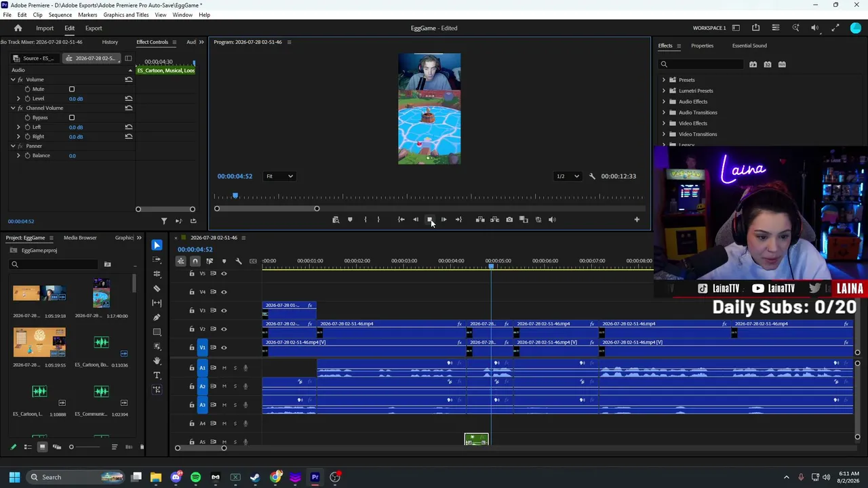Screen dimensions: 868x488
Task: Switch to the Import workspace
Action: [45, 28]
